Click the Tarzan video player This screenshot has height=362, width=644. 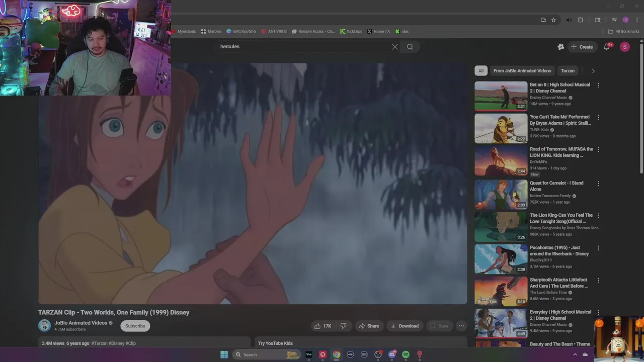[x=253, y=184]
